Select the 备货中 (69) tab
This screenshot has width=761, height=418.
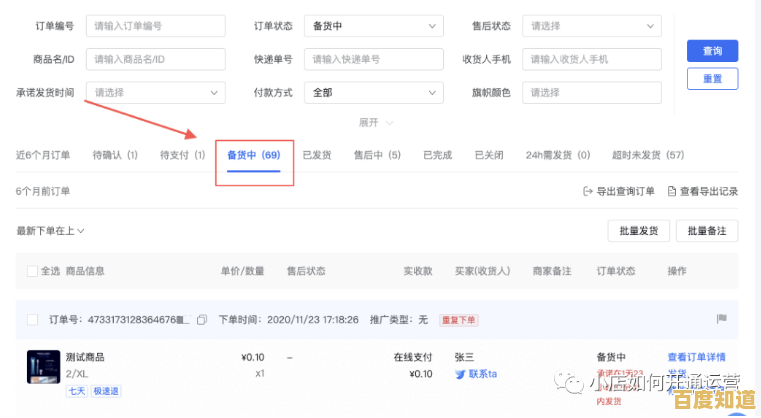coord(254,155)
